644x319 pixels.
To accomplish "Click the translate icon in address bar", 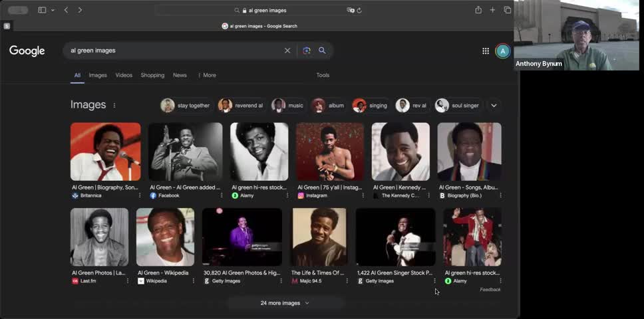I will pos(351,10).
